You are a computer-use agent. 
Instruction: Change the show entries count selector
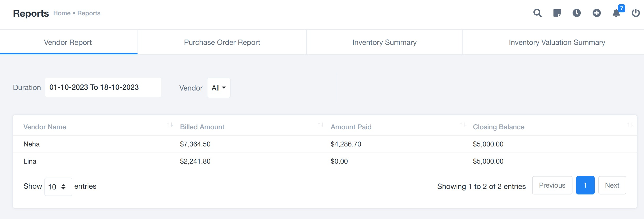point(58,187)
